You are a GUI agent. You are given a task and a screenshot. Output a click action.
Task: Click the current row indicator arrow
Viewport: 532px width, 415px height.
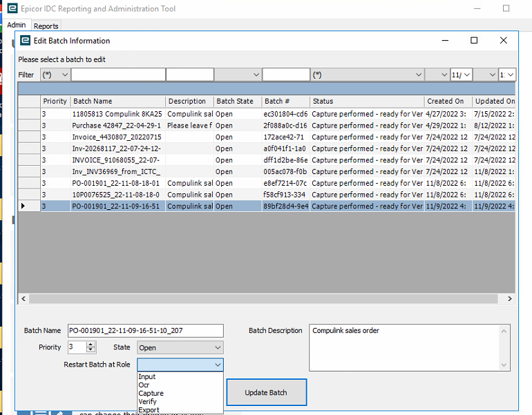pos(23,206)
